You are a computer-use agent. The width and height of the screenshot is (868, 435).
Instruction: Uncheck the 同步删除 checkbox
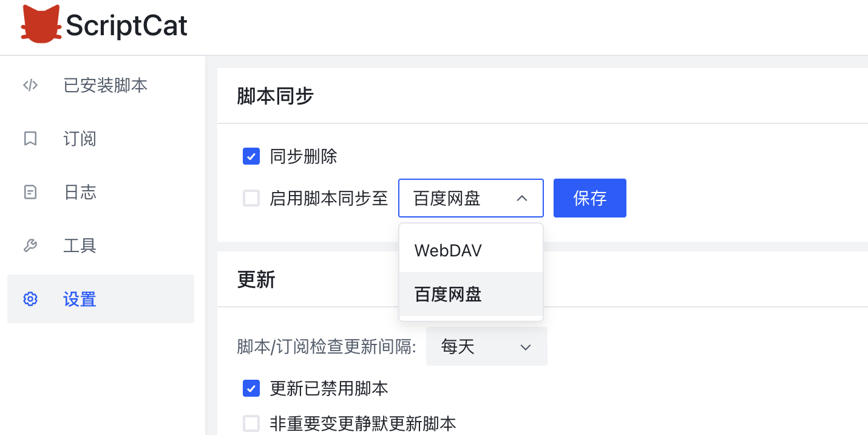click(x=251, y=156)
